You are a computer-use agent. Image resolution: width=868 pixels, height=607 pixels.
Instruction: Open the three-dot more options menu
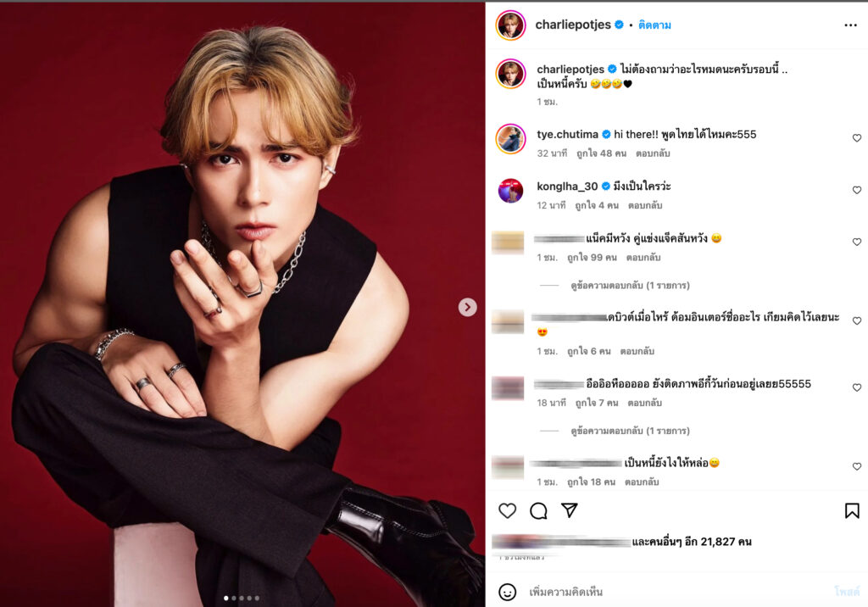pos(850,25)
